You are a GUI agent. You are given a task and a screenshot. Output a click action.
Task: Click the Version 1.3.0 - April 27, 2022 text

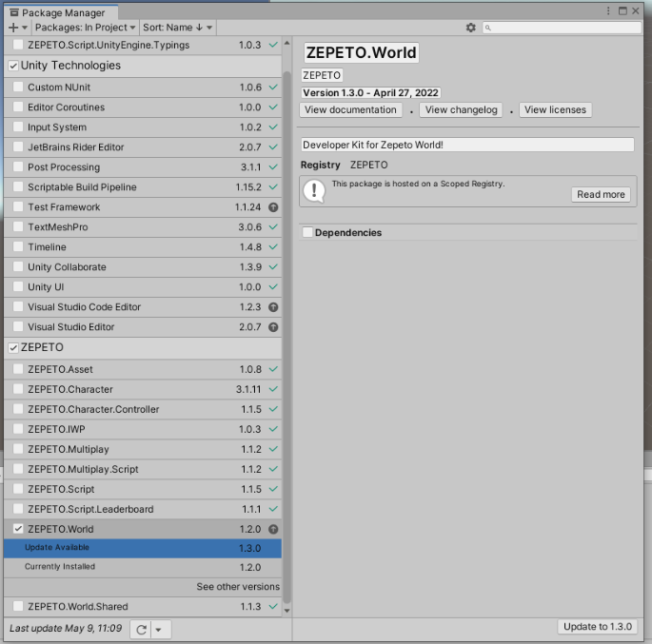point(370,92)
